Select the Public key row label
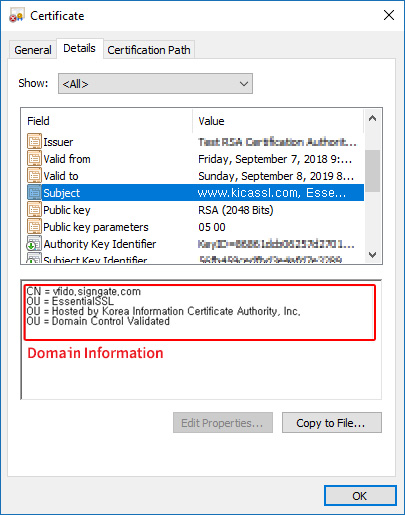Image resolution: width=405 pixels, height=515 pixels. coord(67,210)
